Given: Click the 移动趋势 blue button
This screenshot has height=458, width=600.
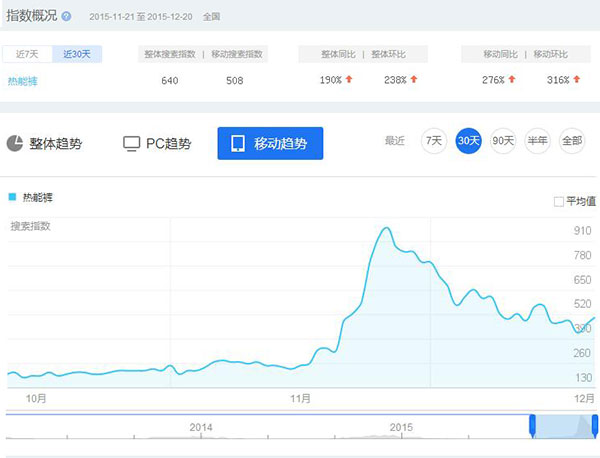Looking at the screenshot, I should pos(270,143).
